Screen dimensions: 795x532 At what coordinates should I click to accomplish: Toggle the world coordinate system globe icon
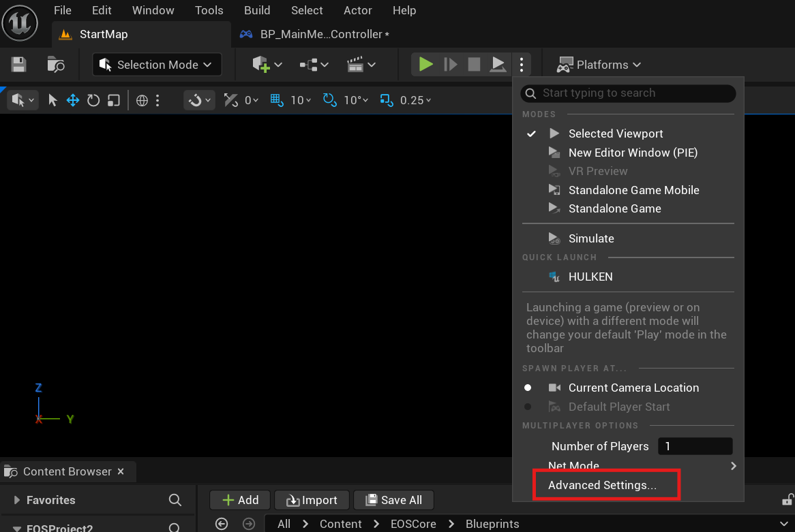142,101
